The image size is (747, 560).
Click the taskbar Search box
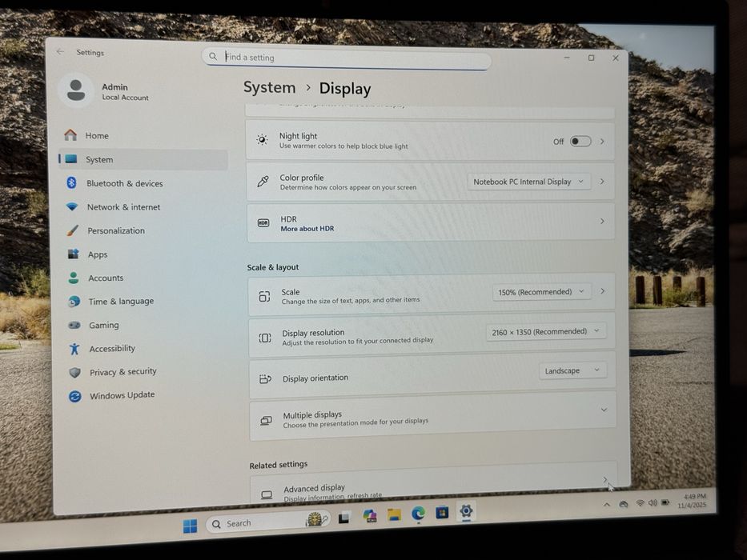(267, 523)
